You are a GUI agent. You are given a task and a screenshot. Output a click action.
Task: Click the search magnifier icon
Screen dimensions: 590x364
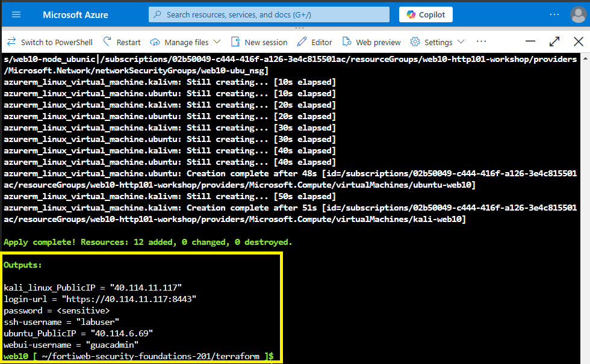coord(158,14)
